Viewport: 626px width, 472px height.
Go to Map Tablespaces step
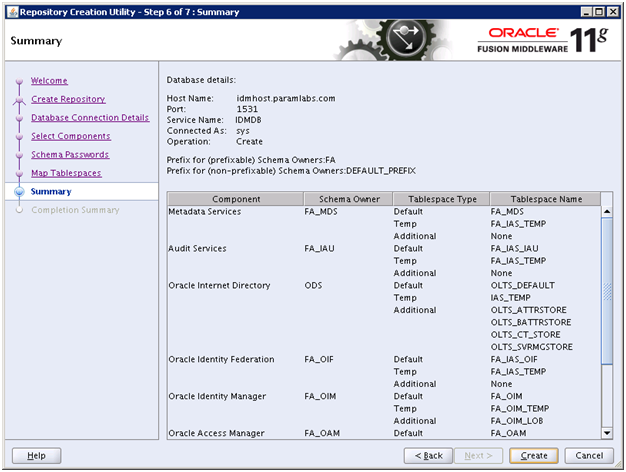pos(66,173)
